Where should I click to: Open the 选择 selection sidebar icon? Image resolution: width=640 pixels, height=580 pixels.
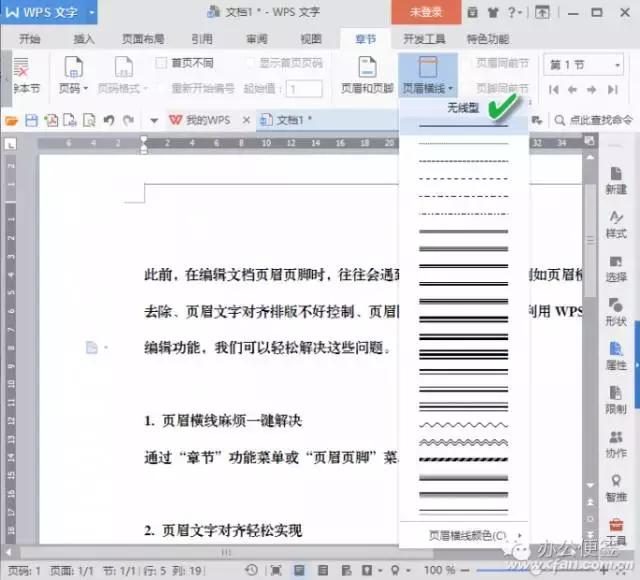coord(616,268)
